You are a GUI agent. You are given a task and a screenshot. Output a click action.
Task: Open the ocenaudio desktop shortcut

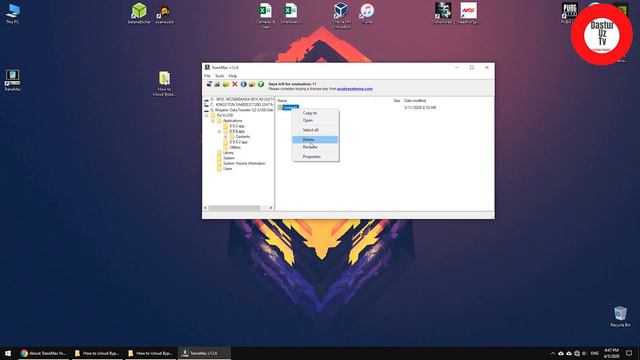tap(164, 13)
